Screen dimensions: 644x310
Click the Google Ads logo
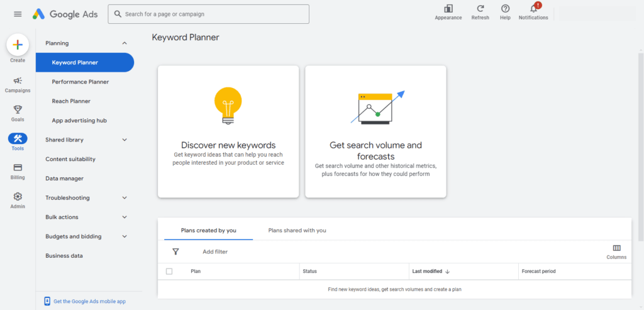(65, 14)
